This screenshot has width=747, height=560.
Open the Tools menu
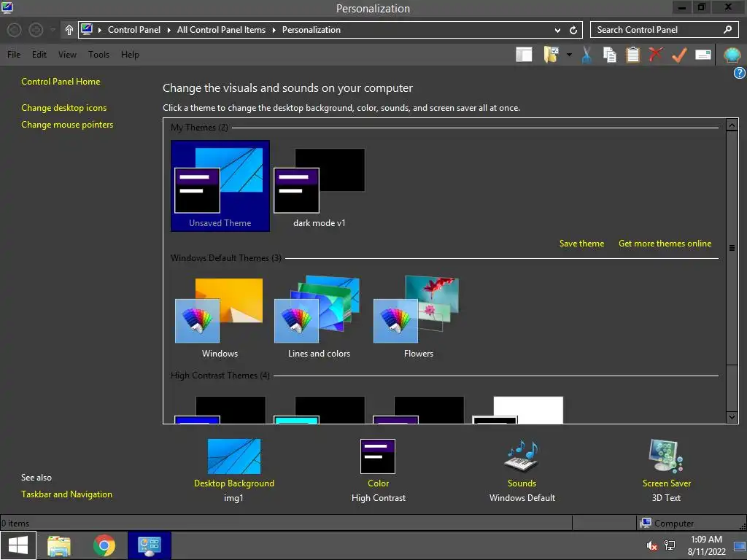pos(98,55)
